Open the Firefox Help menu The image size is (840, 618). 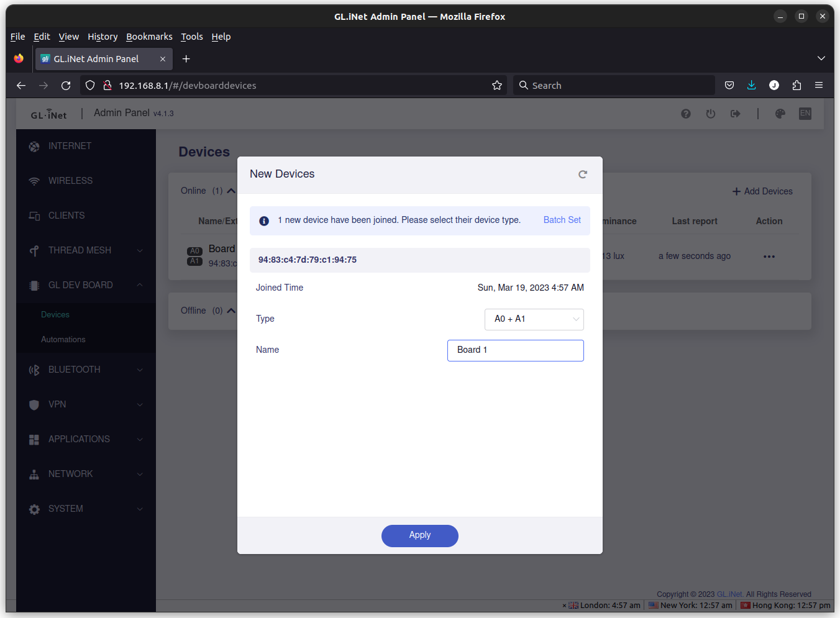[x=221, y=37]
